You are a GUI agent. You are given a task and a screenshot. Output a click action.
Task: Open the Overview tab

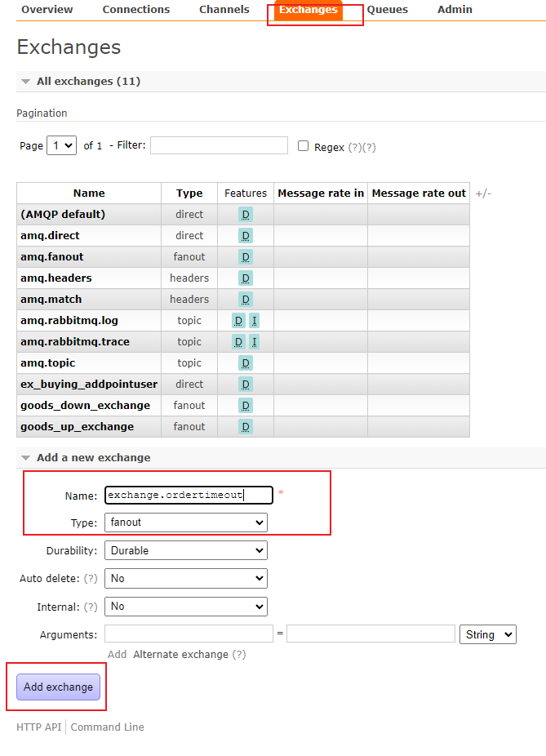click(47, 9)
